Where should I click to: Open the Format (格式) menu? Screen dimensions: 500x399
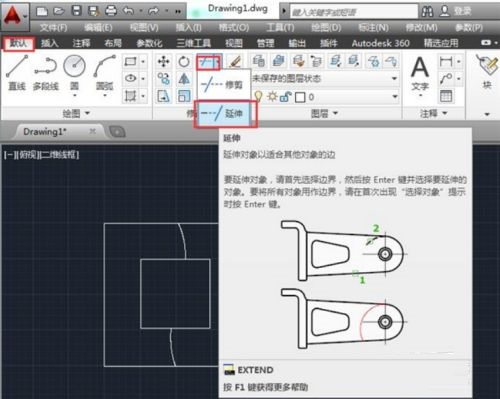(234, 27)
